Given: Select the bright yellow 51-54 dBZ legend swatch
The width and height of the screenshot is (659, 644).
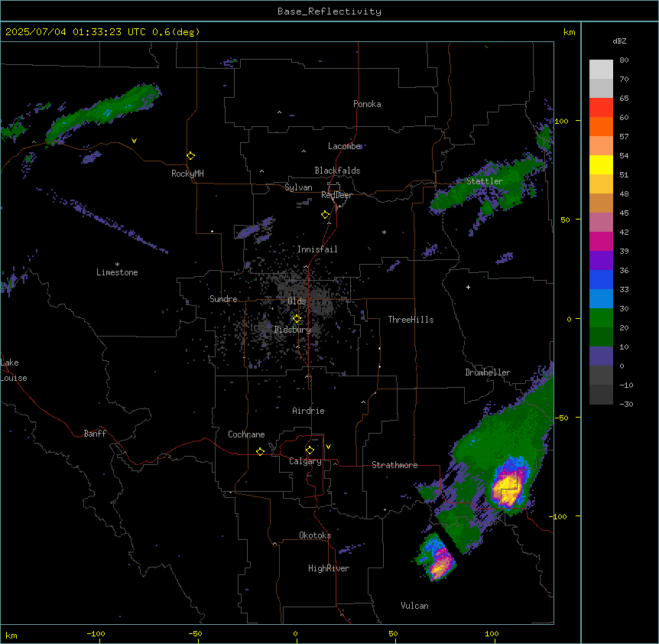Looking at the screenshot, I should (601, 164).
